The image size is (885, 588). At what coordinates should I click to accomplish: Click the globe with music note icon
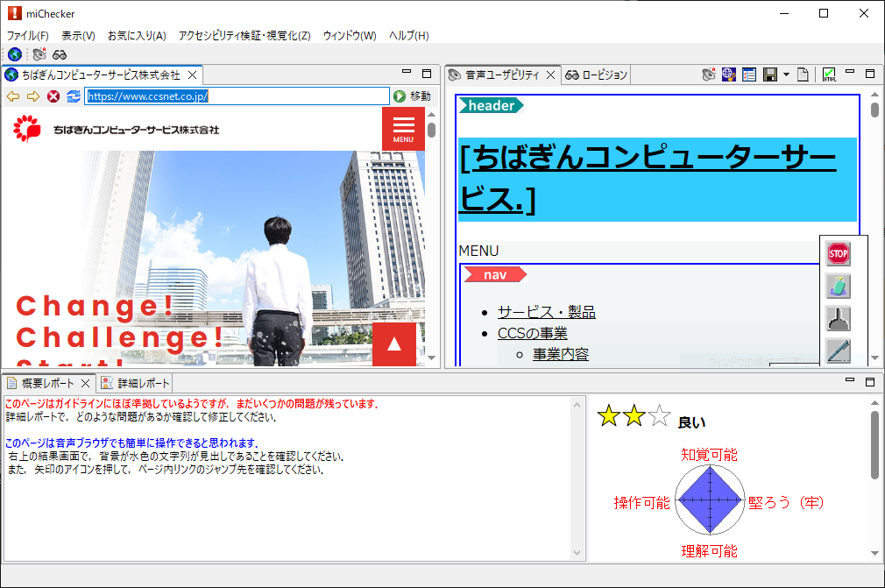point(729,74)
